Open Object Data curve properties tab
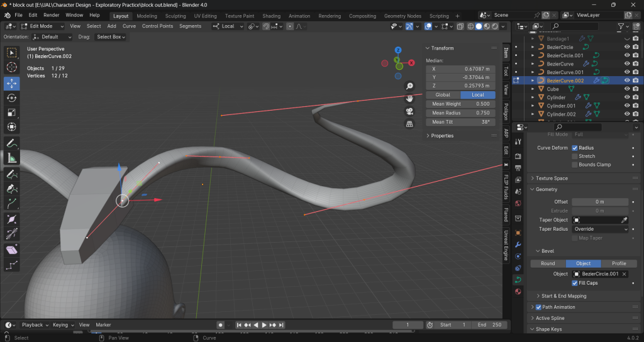Image resolution: width=644 pixels, height=342 pixels. 518,280
